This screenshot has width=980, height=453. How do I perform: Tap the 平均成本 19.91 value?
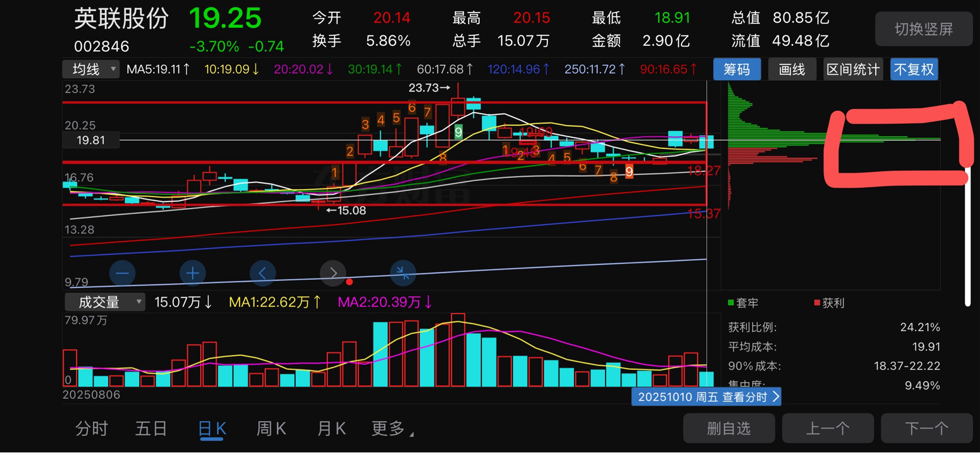tap(925, 347)
